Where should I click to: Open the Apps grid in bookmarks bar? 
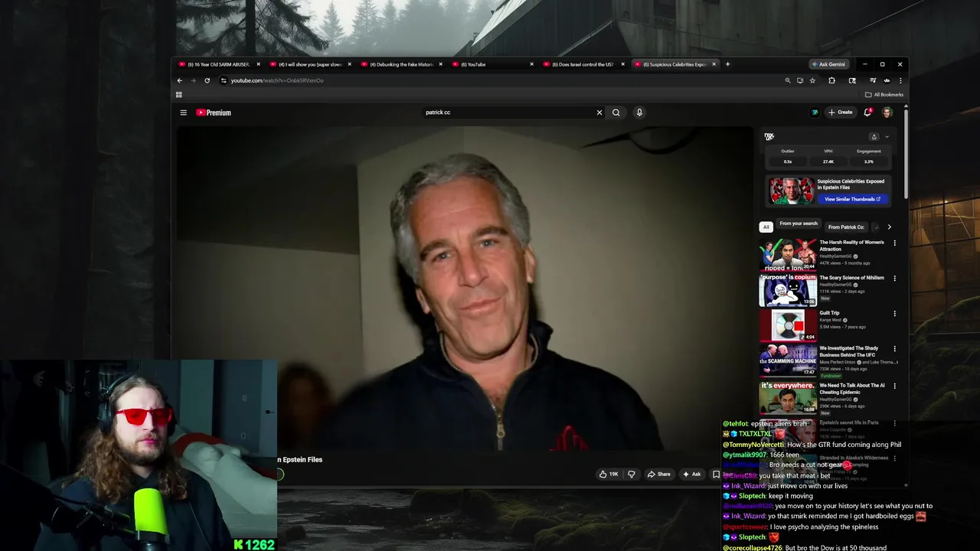coord(179,95)
